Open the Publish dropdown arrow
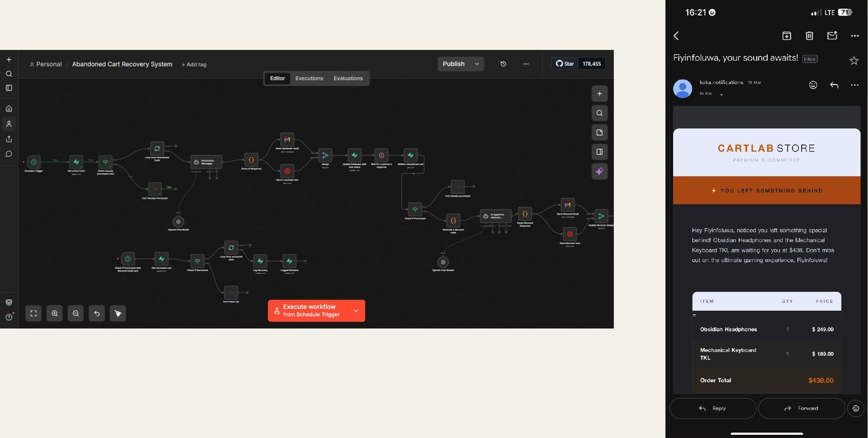 pyautogui.click(x=477, y=64)
